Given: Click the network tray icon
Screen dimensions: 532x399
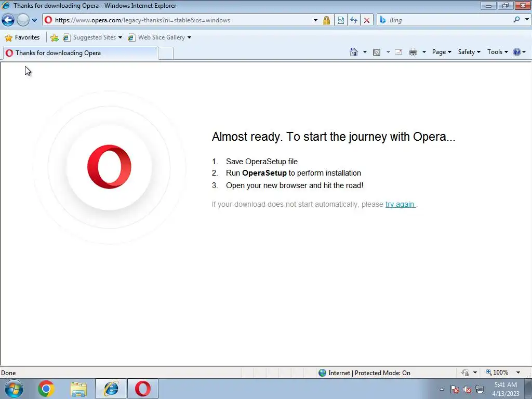Looking at the screenshot, I should coord(480,390).
